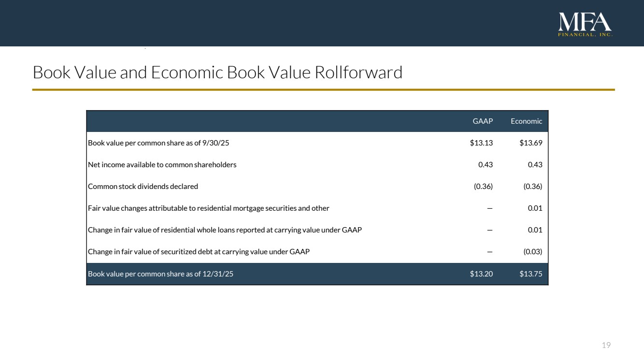This screenshot has width=644, height=362.
Task: Select the Economic column header
Action: click(x=526, y=121)
